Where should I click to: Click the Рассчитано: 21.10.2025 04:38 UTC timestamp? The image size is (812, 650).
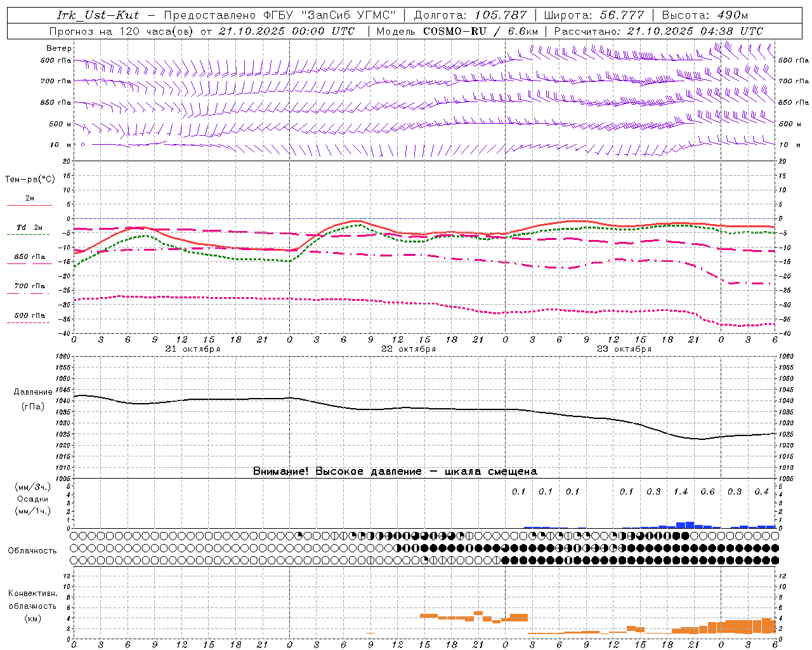658,30
